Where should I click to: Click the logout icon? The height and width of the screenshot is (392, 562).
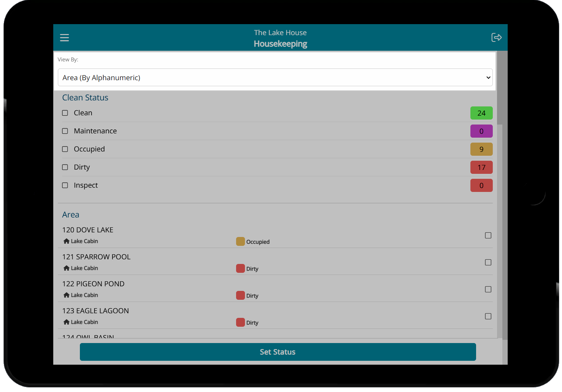pos(496,37)
